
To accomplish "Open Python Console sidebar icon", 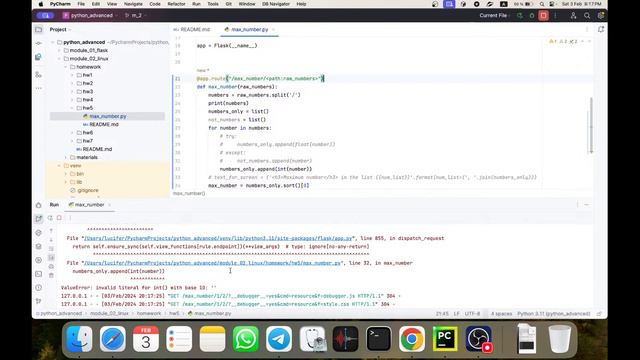I will click(38, 233).
